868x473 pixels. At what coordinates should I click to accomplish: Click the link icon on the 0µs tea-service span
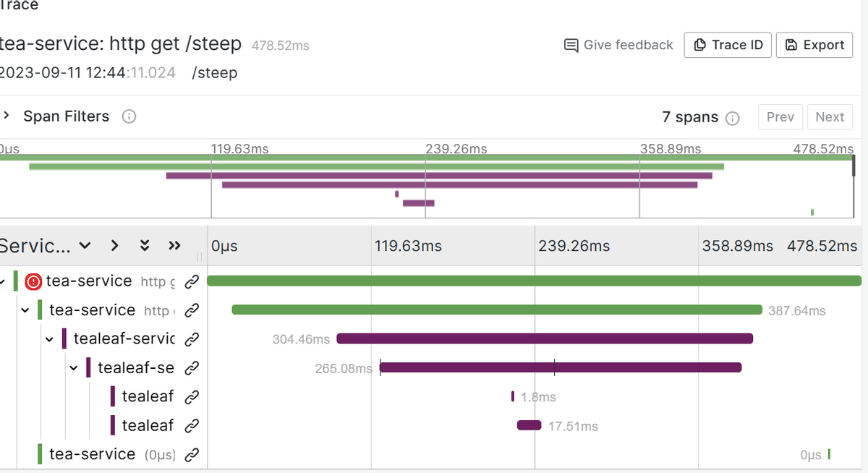click(192, 454)
